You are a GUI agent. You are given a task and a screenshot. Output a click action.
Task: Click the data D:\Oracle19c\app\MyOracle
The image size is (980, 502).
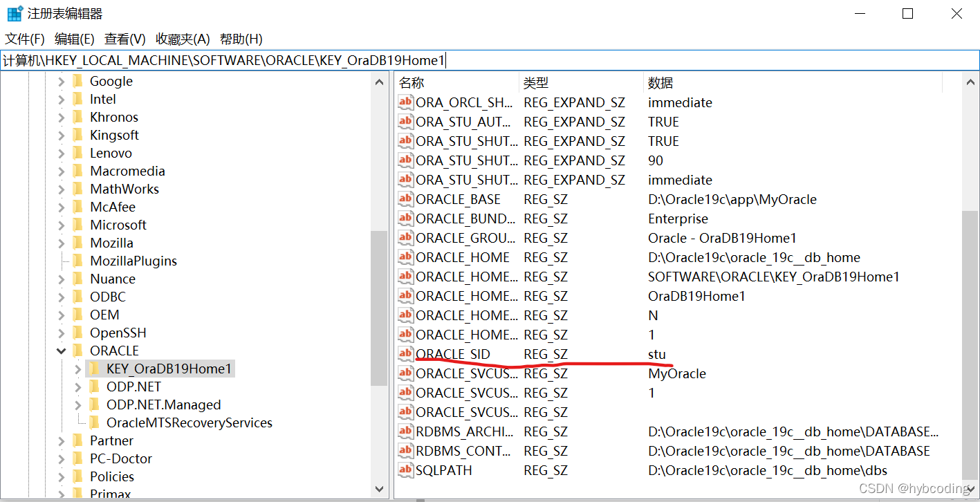coord(732,199)
